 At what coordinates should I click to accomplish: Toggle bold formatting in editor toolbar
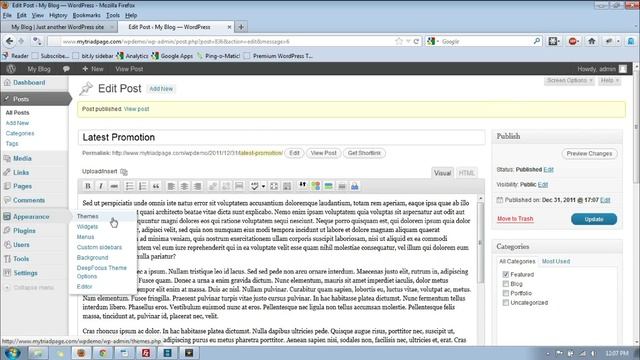coord(88,186)
